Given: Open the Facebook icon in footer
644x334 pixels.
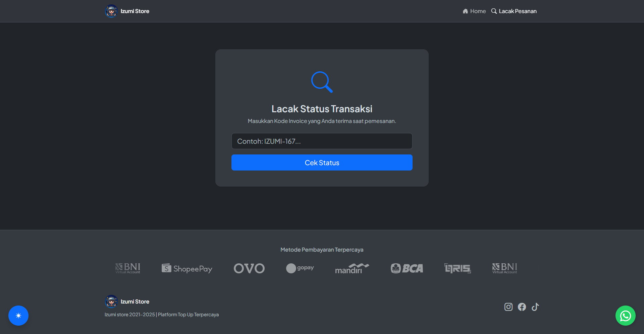Looking at the screenshot, I should point(522,307).
